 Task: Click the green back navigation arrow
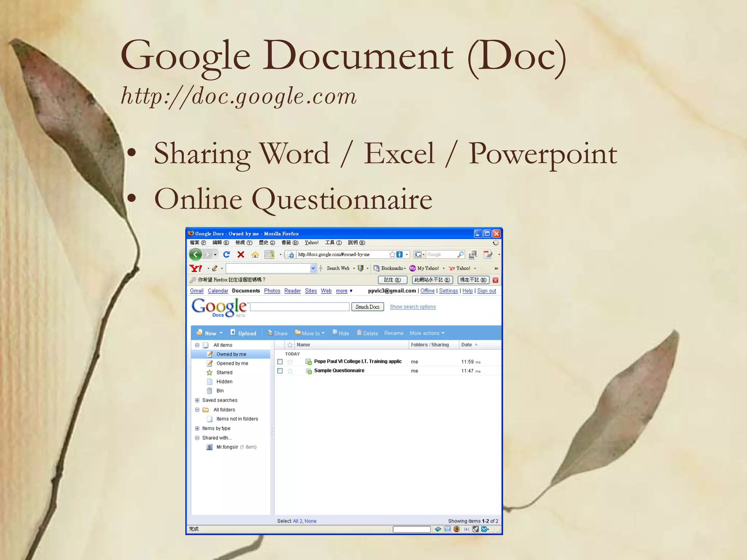(x=196, y=254)
